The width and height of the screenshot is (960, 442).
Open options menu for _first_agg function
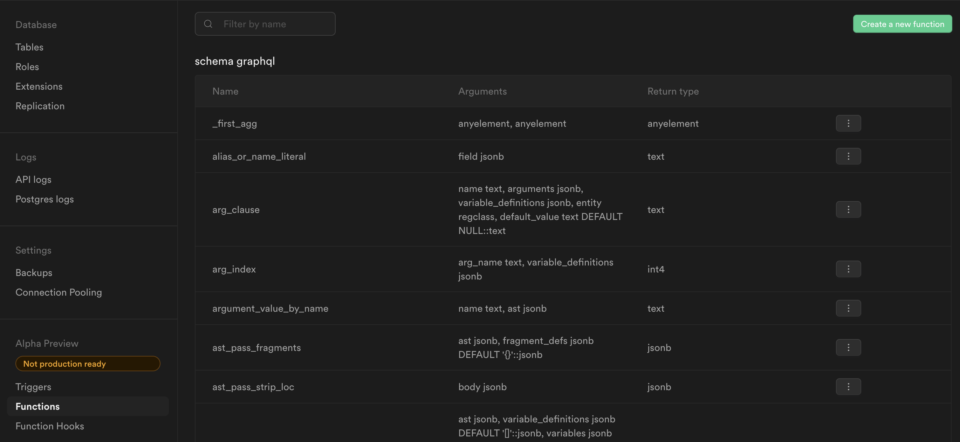coord(848,124)
